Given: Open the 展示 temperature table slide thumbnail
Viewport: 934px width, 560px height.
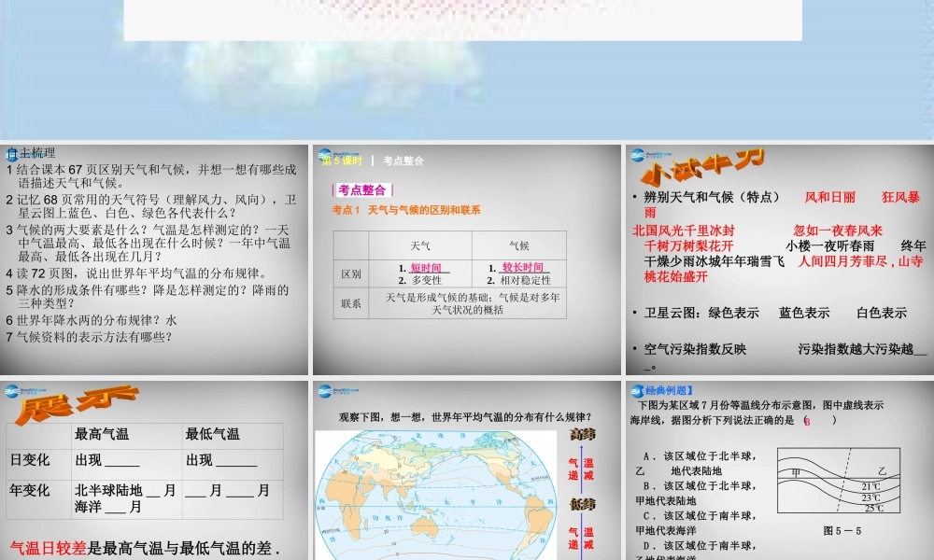Looking at the screenshot, I should 154,470.
